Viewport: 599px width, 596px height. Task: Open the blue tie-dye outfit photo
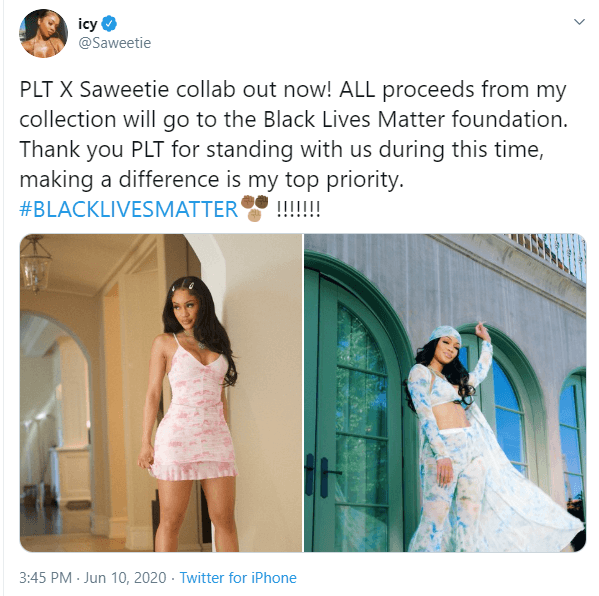click(x=445, y=393)
